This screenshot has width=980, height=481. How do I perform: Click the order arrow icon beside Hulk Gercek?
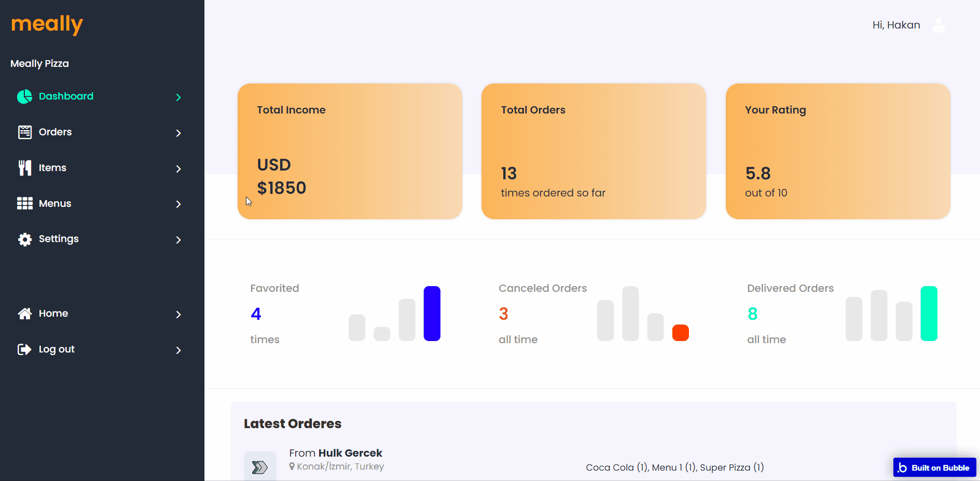click(260, 467)
